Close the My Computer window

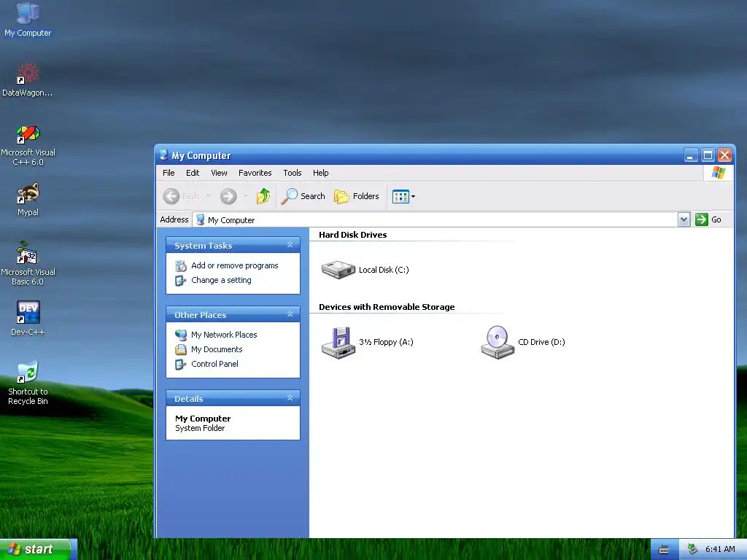[724, 155]
